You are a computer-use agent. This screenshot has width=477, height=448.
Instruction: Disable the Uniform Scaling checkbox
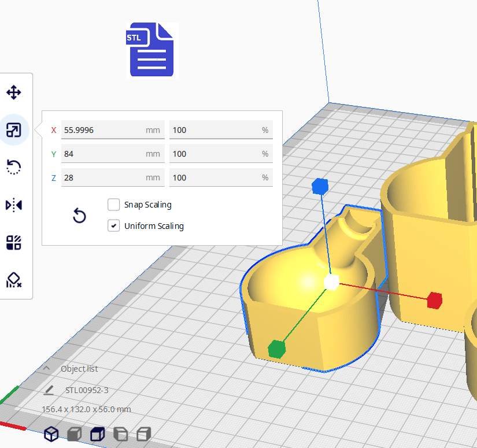(113, 226)
